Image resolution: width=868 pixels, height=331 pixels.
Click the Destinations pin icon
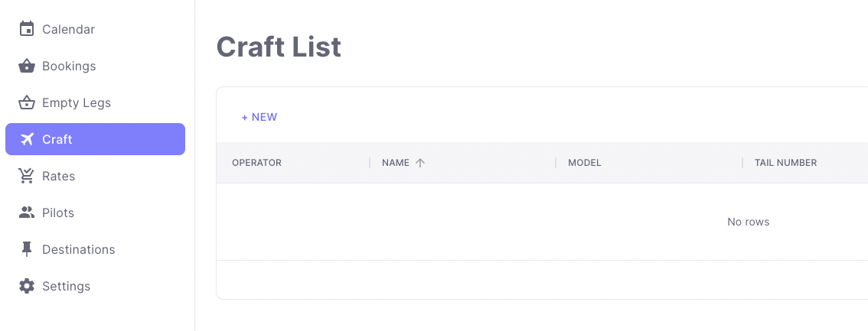click(27, 249)
